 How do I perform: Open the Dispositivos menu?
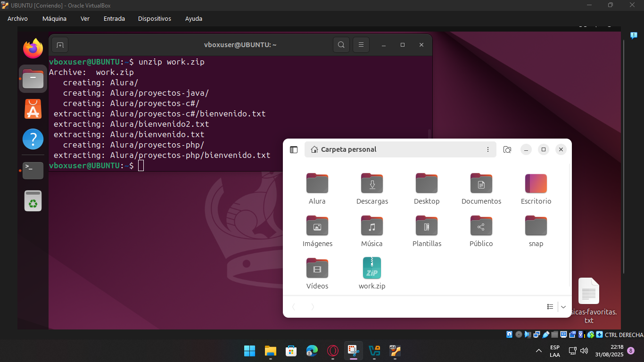pyautogui.click(x=155, y=19)
